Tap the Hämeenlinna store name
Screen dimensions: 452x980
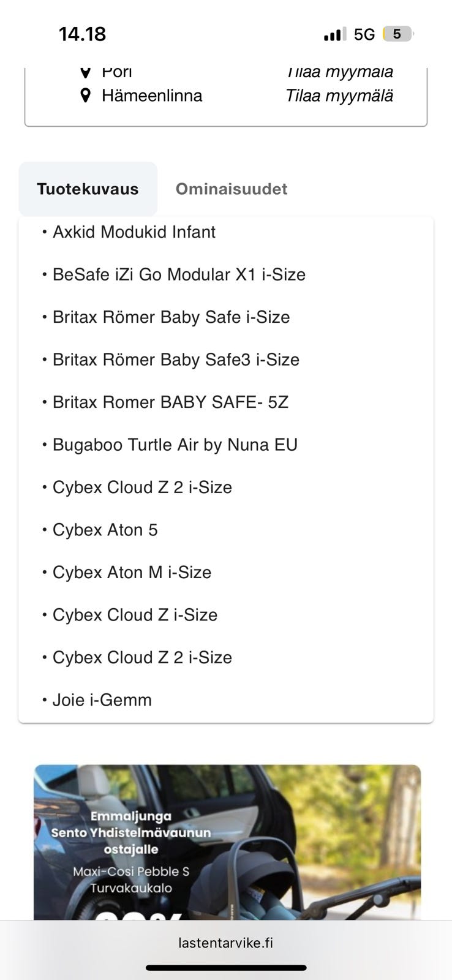click(152, 96)
